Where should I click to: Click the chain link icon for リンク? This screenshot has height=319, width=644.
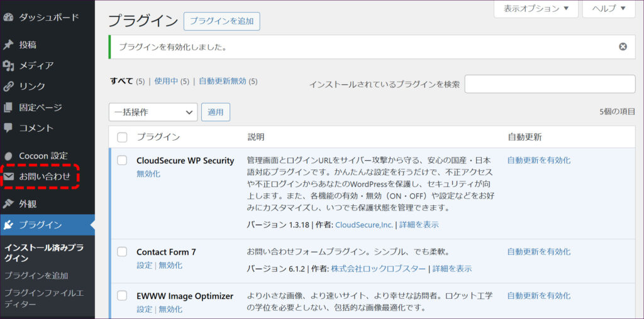coord(8,86)
